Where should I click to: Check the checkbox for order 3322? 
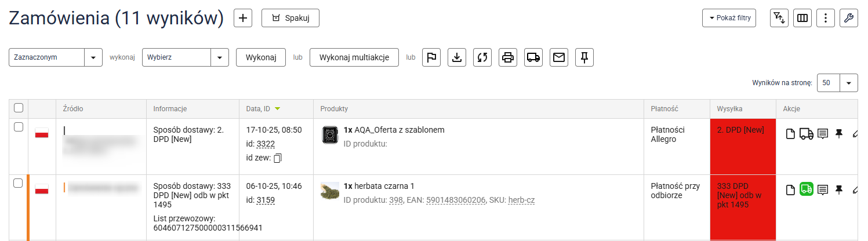[18, 127]
